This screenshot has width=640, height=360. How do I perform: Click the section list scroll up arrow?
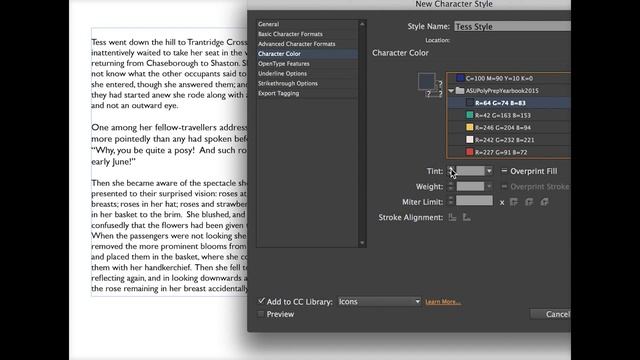[362, 24]
